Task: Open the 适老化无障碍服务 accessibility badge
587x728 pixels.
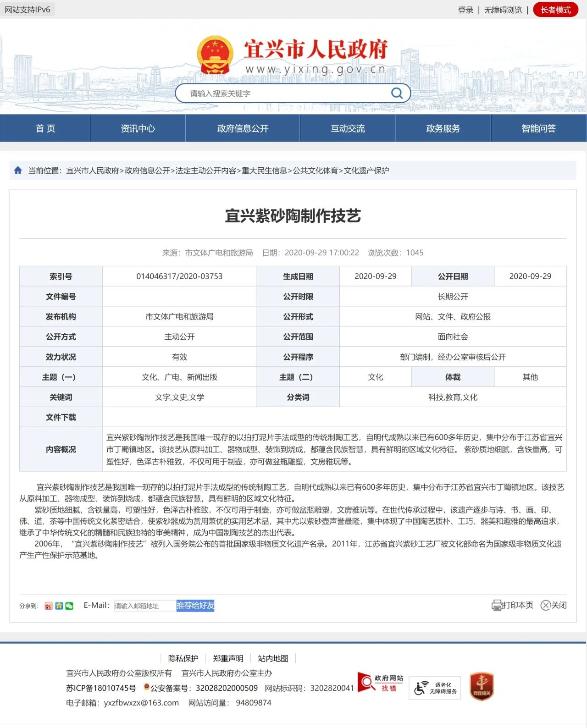Action: coord(435,688)
